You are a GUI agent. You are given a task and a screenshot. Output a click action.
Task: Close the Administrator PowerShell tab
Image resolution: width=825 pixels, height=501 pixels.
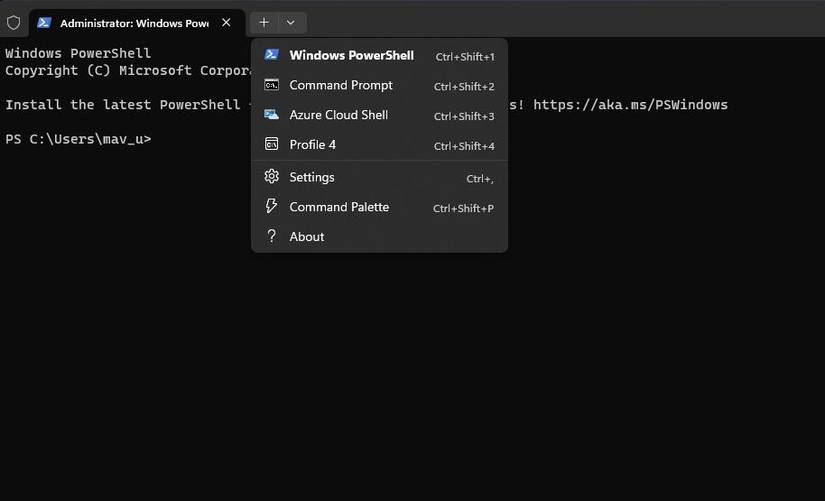pos(226,22)
